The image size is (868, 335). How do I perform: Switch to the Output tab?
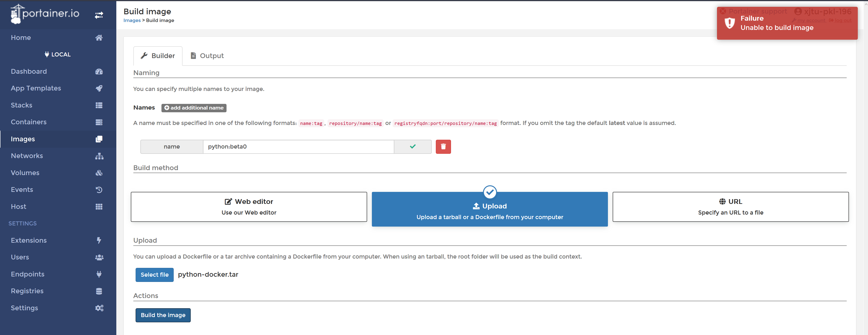coord(207,56)
